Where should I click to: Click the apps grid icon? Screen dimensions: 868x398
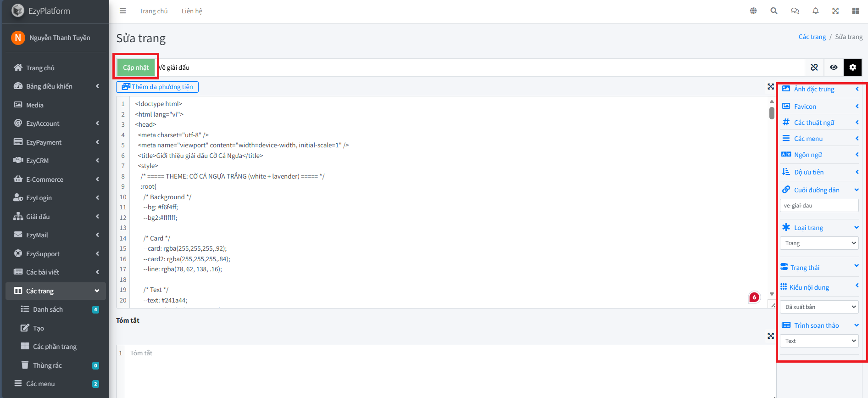click(x=856, y=11)
